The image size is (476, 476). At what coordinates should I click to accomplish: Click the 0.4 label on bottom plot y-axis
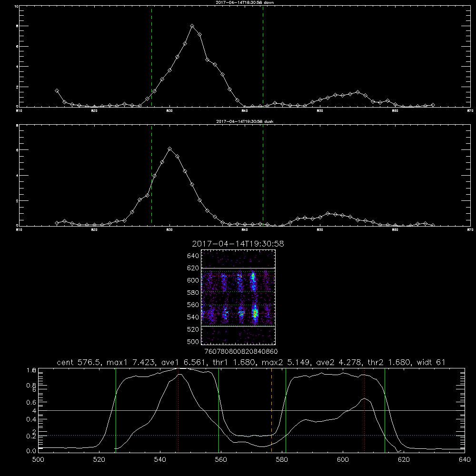point(31,419)
